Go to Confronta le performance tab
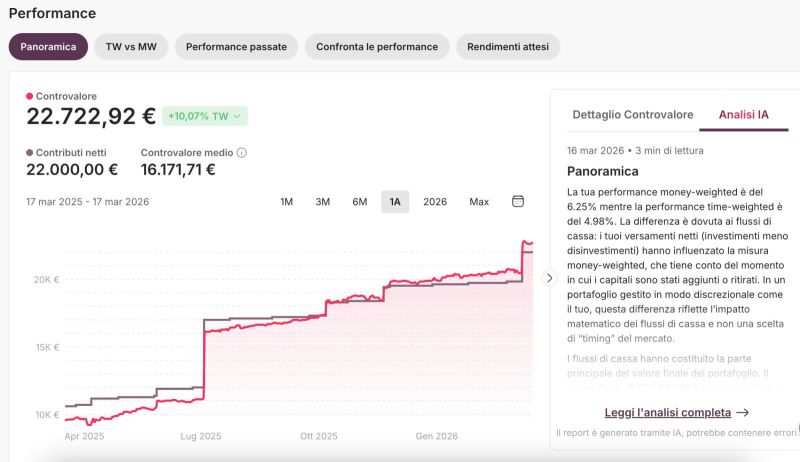Viewport: 800px width, 462px height. tap(377, 47)
